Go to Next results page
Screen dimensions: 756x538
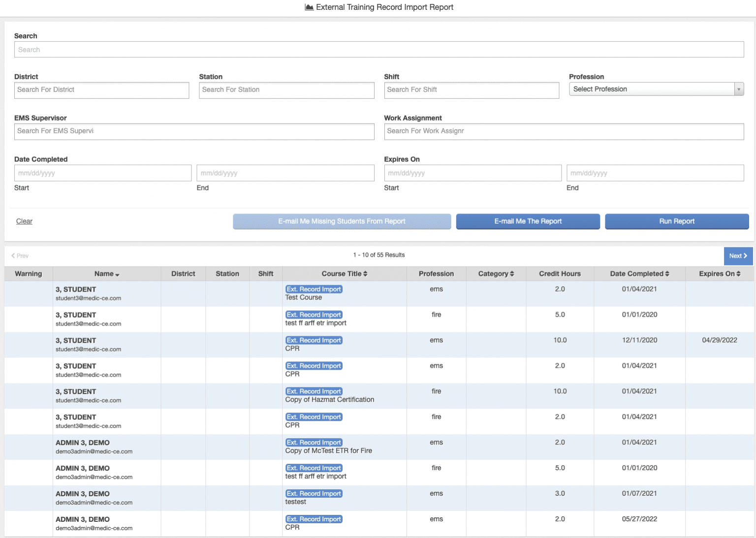[x=738, y=256]
